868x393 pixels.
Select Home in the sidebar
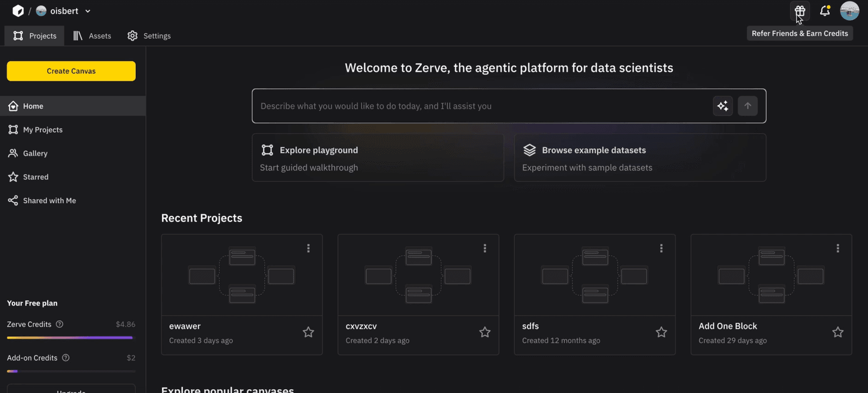coord(73,106)
